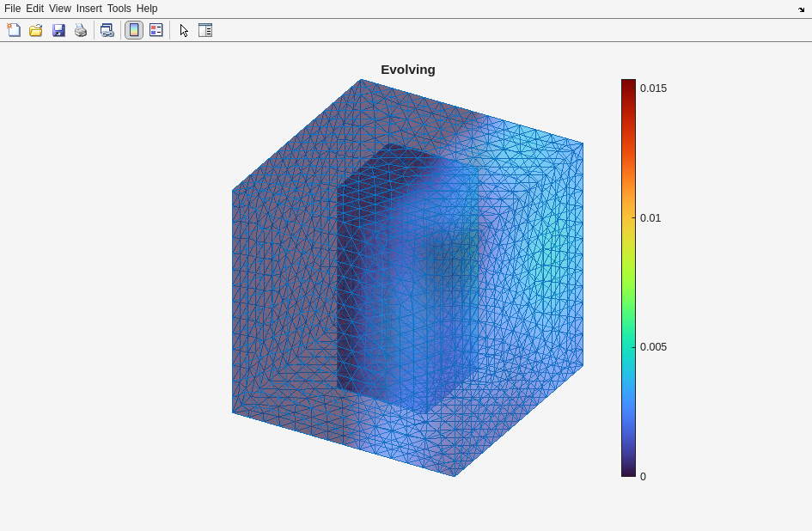This screenshot has width=812, height=531.
Task: Open the Help menu
Action: (147, 9)
